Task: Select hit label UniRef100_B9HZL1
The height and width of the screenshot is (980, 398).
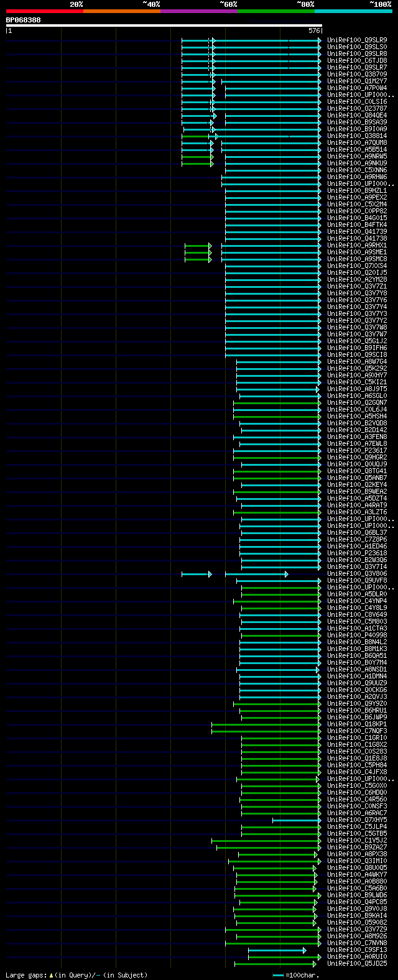Action: coord(357,190)
